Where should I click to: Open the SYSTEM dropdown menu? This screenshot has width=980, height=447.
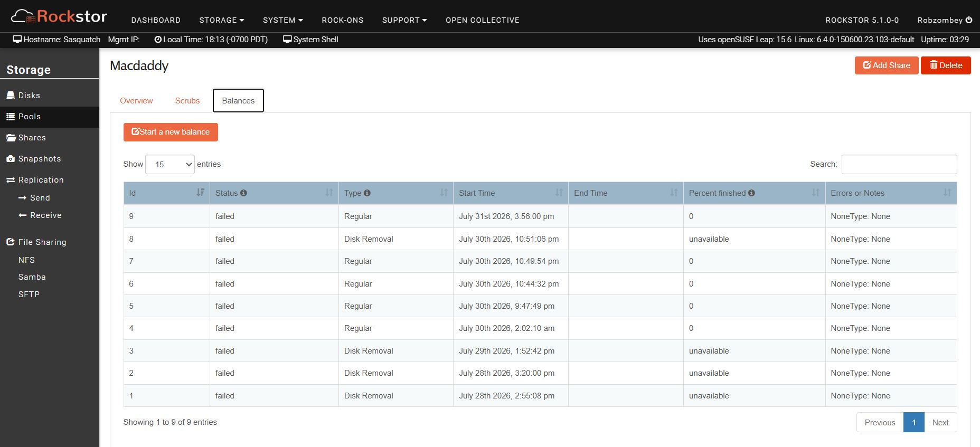(283, 20)
